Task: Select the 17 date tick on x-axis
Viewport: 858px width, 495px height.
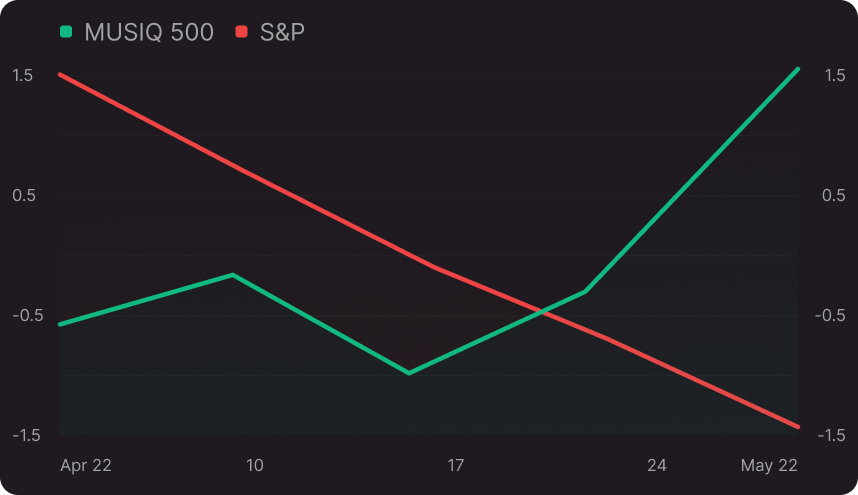Action: coord(456,465)
